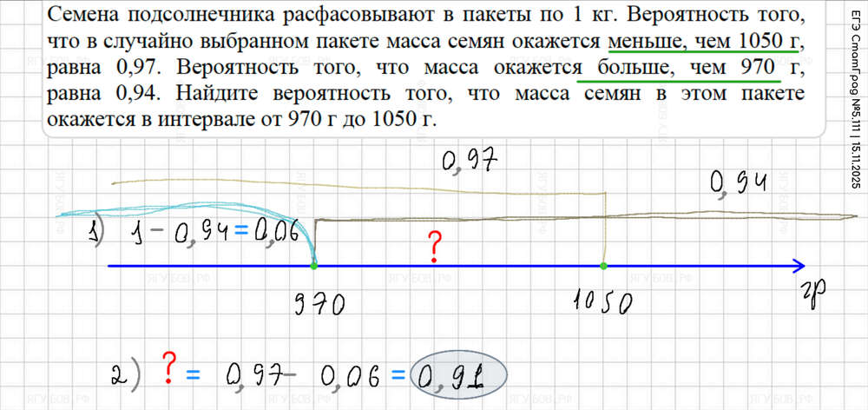Click the red question mark above the number line
Image resolution: width=868 pixels, height=410 pixels.
pos(433,248)
